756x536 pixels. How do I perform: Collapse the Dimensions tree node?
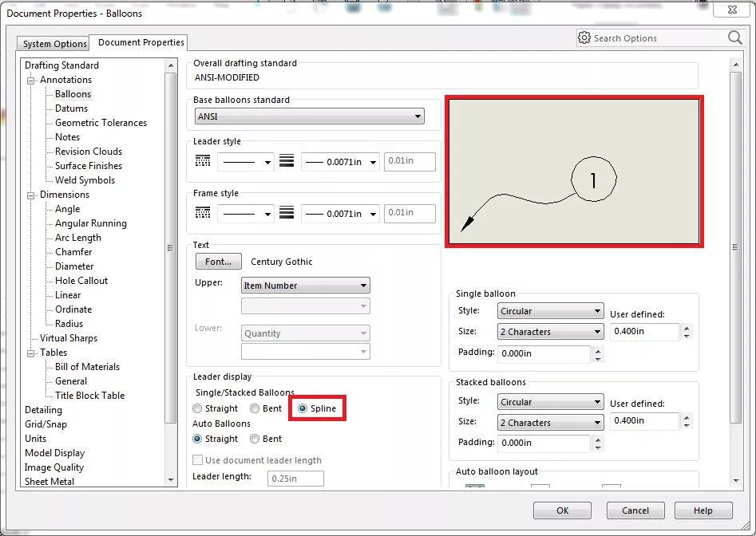pos(31,195)
